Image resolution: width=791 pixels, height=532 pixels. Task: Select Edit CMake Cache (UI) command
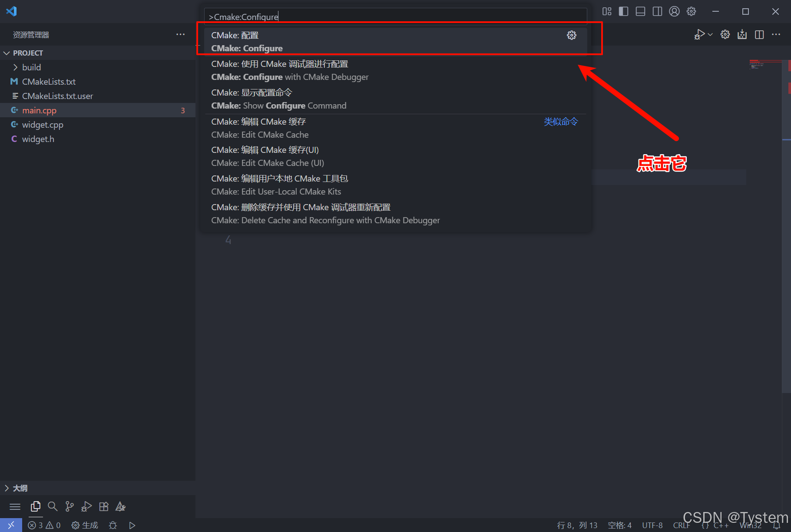[396, 156]
